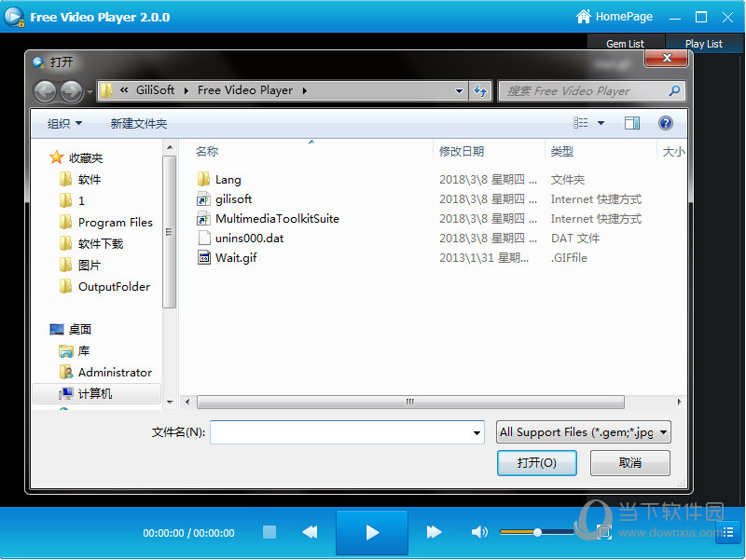Select 计算机 computer in sidebar

click(x=95, y=393)
